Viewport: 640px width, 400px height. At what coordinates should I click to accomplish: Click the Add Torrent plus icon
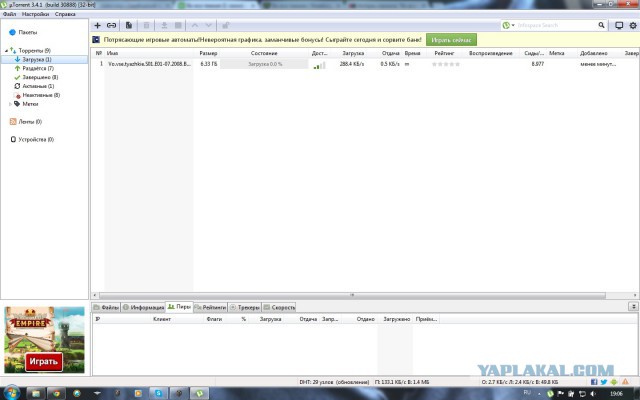tap(97, 24)
